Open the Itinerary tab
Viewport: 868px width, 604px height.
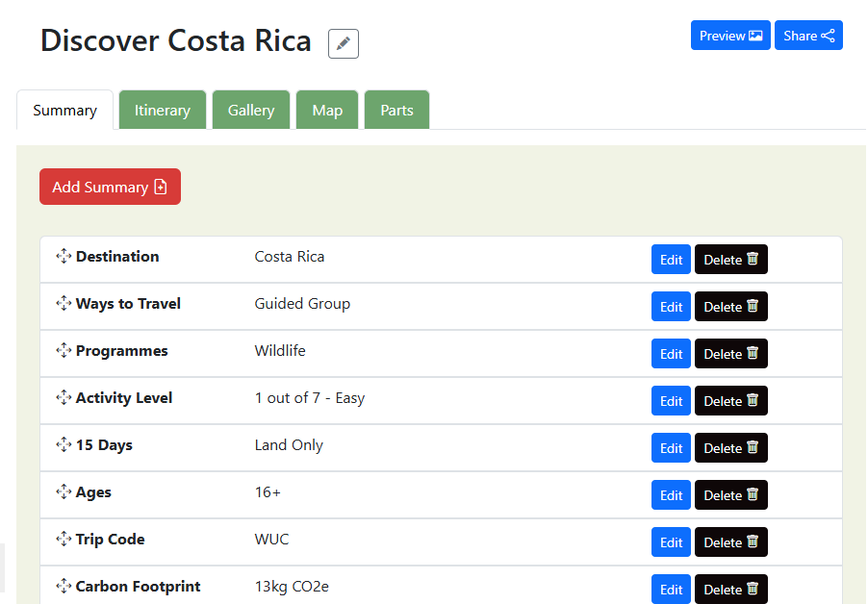pyautogui.click(x=162, y=111)
